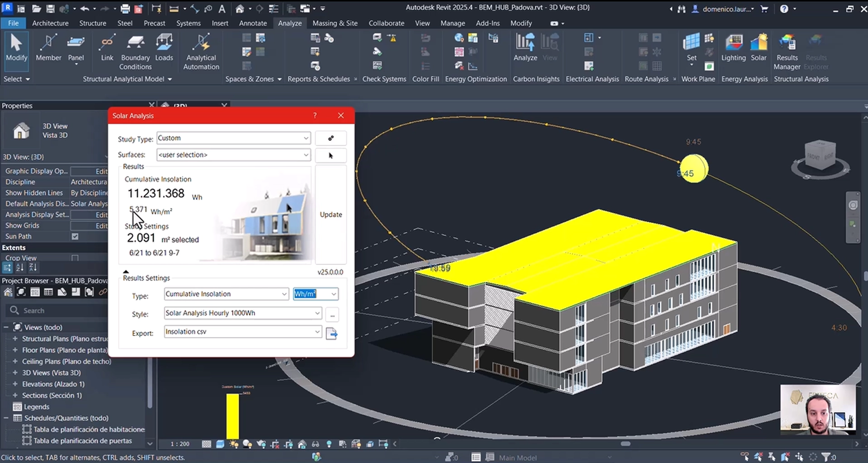
Task: Click the Print icon in quick access
Action: click(x=125, y=9)
